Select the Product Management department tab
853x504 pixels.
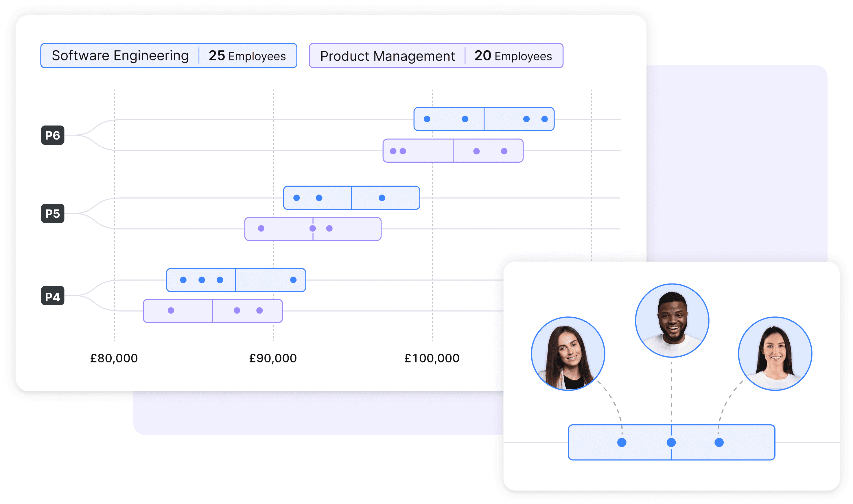click(436, 56)
